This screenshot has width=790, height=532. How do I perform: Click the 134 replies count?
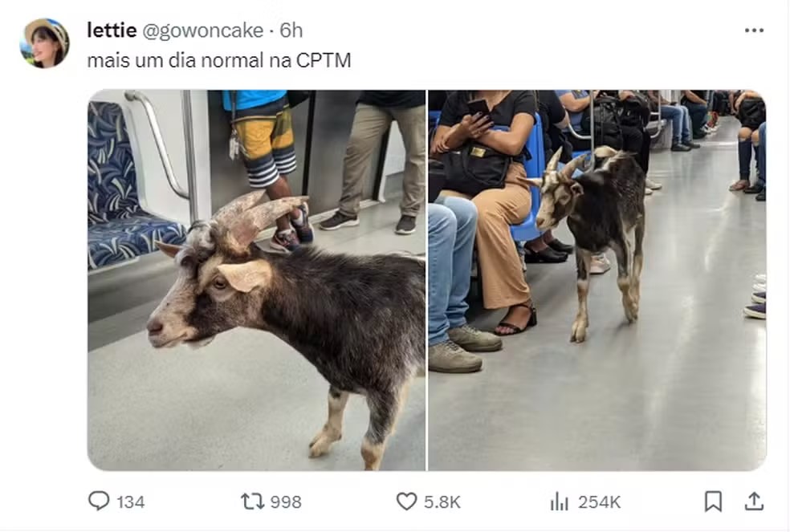131,502
